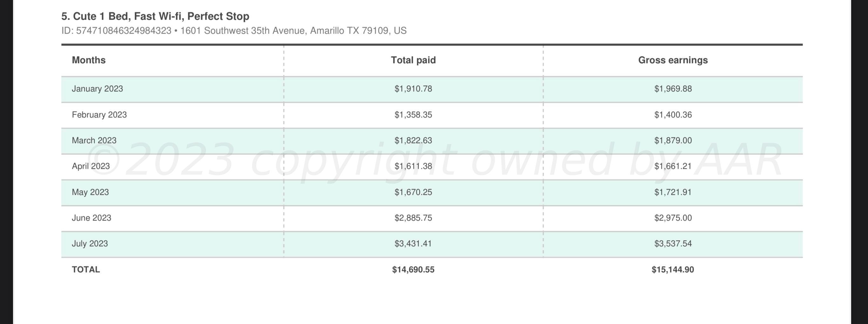The height and width of the screenshot is (324, 868).
Task: Click the total gross earnings $15,144.90
Action: [673, 269]
